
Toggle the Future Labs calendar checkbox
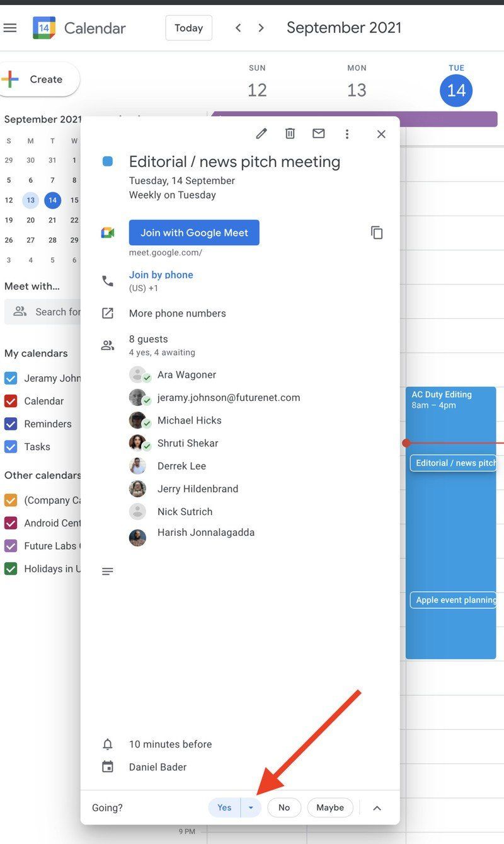[11, 546]
